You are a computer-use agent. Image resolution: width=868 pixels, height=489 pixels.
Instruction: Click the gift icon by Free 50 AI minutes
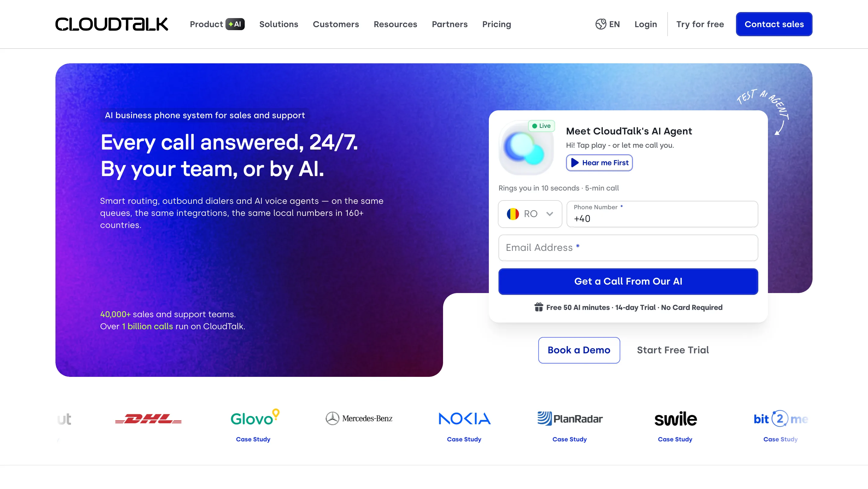[539, 307]
